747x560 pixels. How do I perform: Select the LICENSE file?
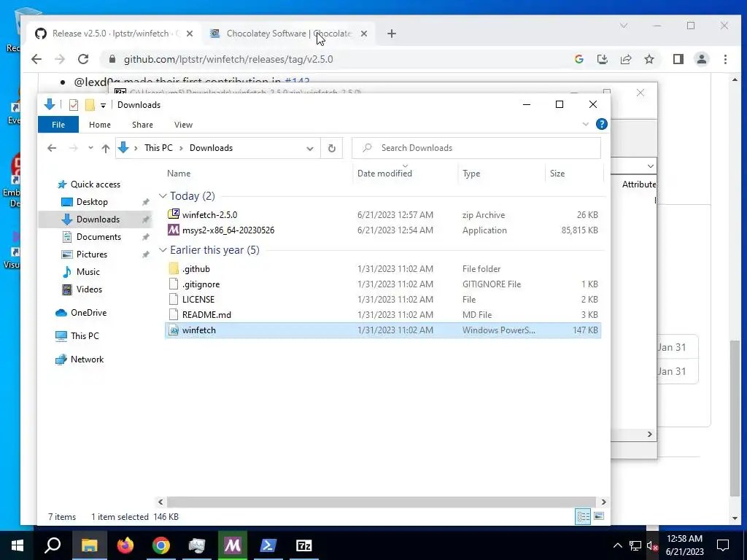[x=383, y=300]
